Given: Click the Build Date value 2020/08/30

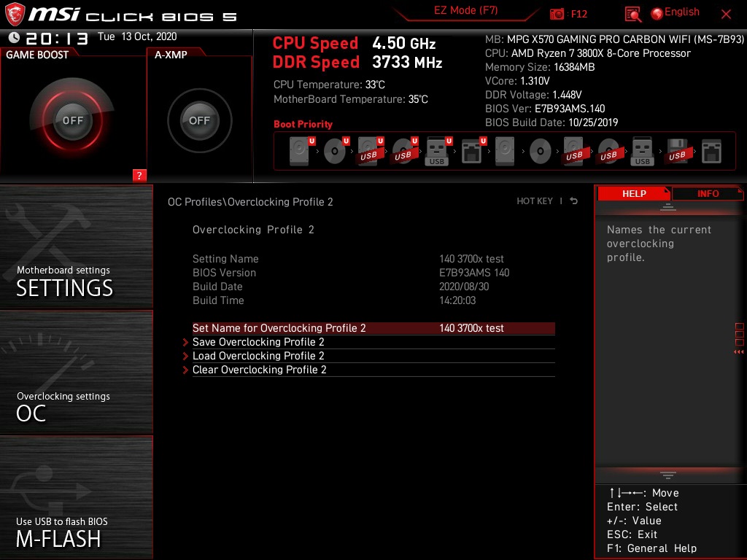Looking at the screenshot, I should click(x=463, y=286).
